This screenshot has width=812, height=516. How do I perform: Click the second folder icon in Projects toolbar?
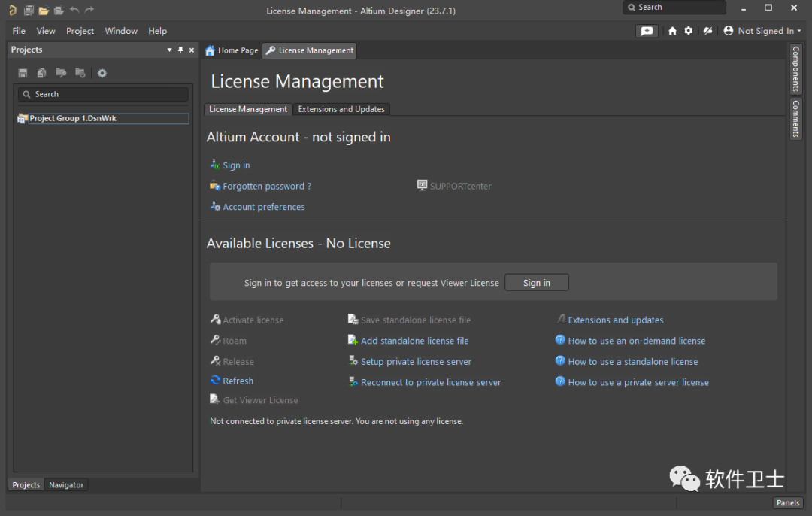coord(80,73)
